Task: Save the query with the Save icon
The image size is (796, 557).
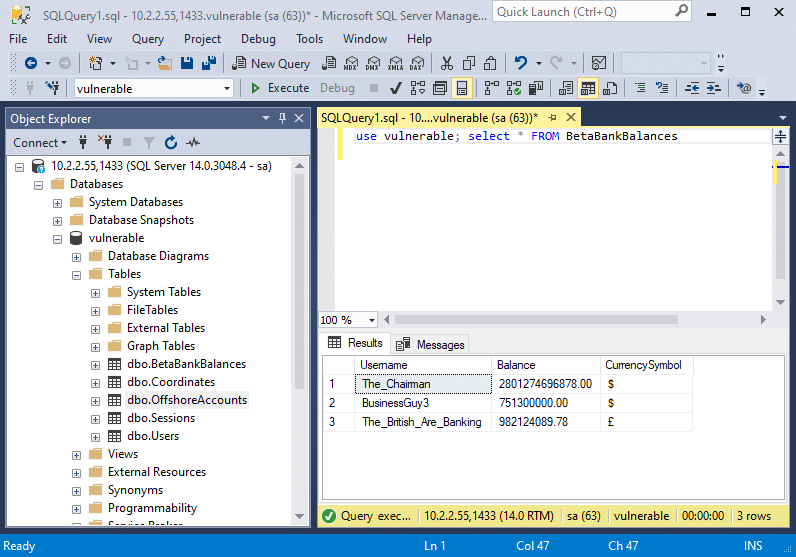Action: pyautogui.click(x=187, y=63)
